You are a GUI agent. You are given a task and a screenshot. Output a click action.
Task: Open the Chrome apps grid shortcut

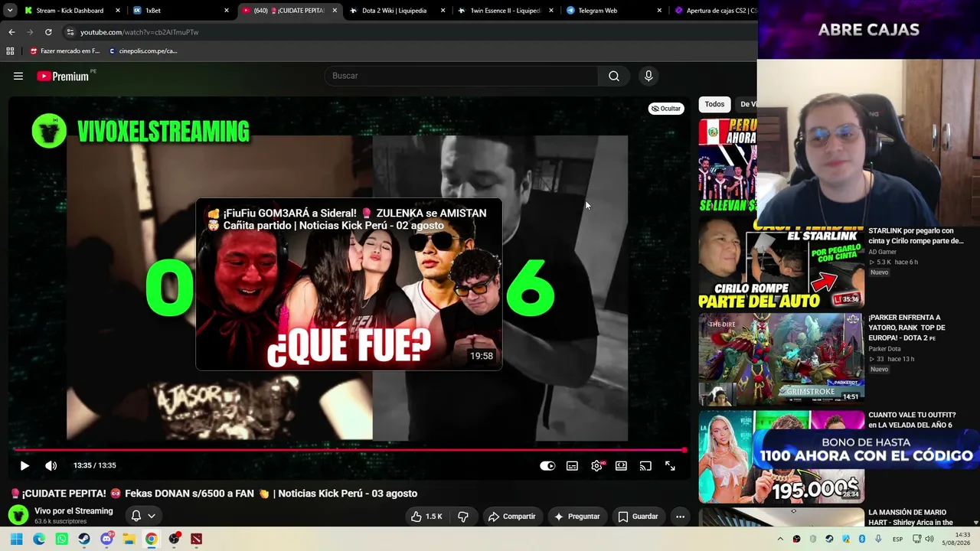[x=10, y=51]
